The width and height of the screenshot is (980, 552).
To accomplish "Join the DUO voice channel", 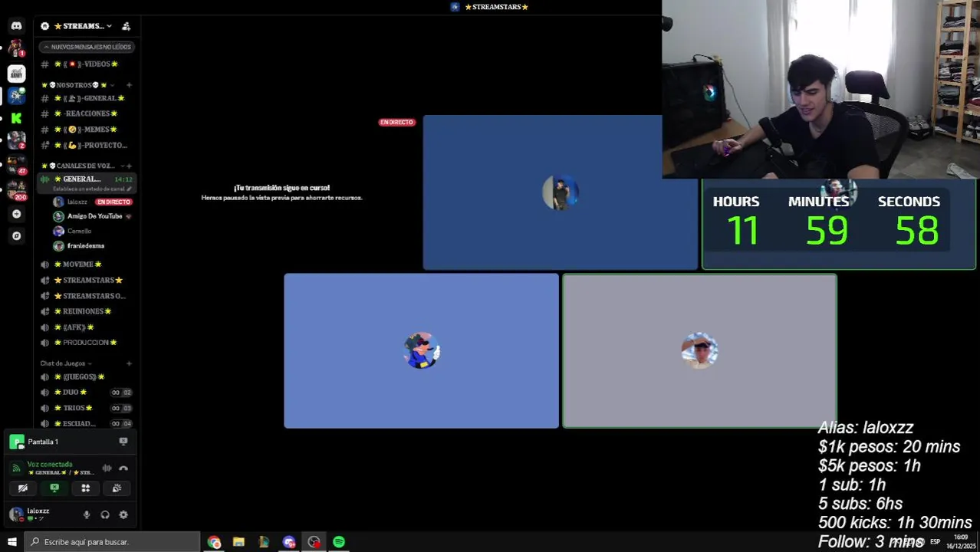I will [87, 393].
